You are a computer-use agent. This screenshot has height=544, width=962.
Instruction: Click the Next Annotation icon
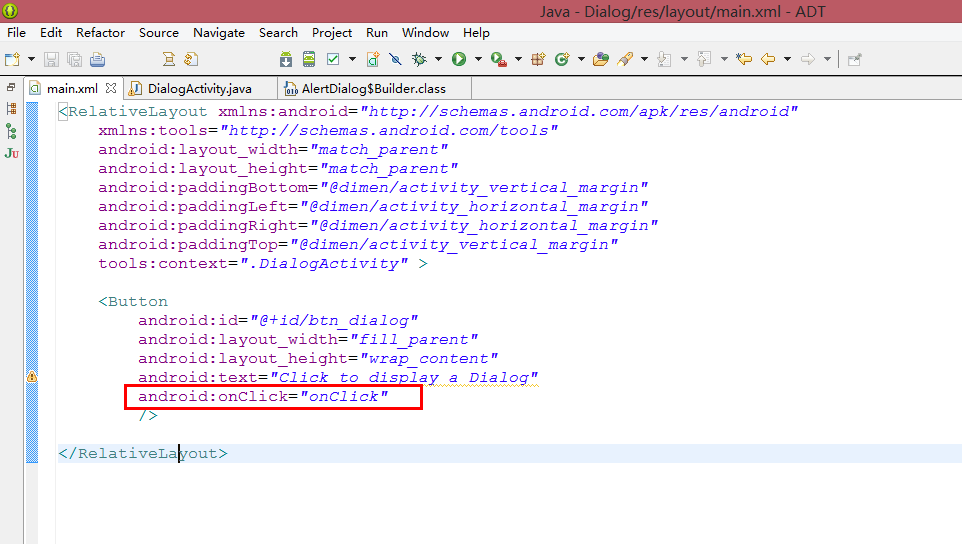coord(664,59)
